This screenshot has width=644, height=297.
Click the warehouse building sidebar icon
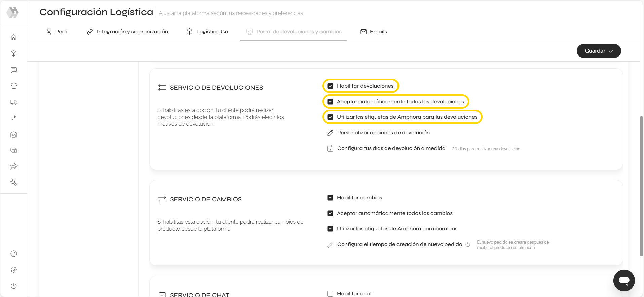click(14, 135)
